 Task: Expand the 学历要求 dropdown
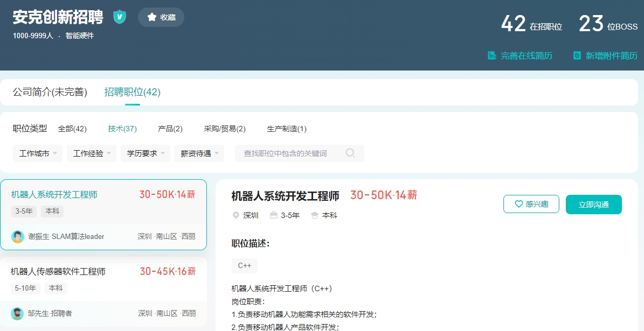pyautogui.click(x=146, y=153)
